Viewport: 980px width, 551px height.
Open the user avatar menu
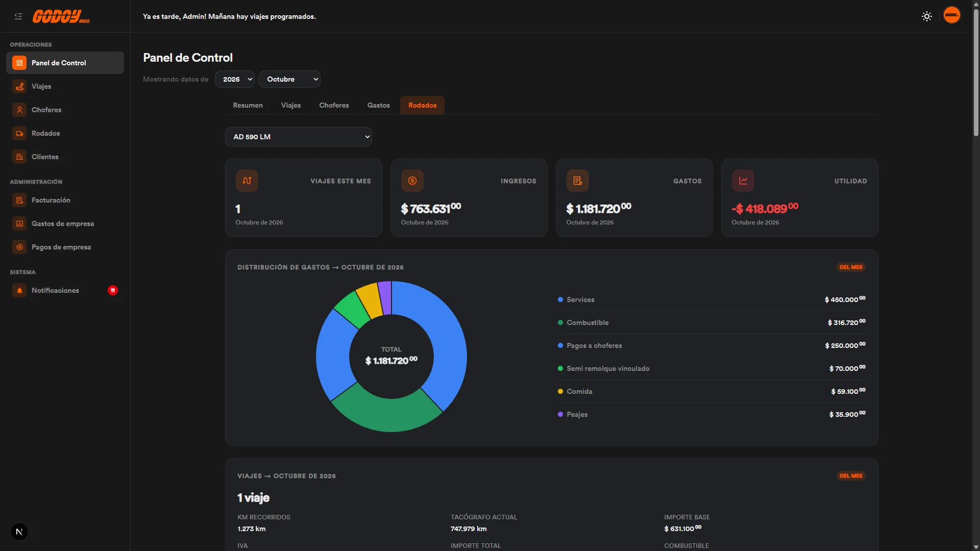point(951,15)
